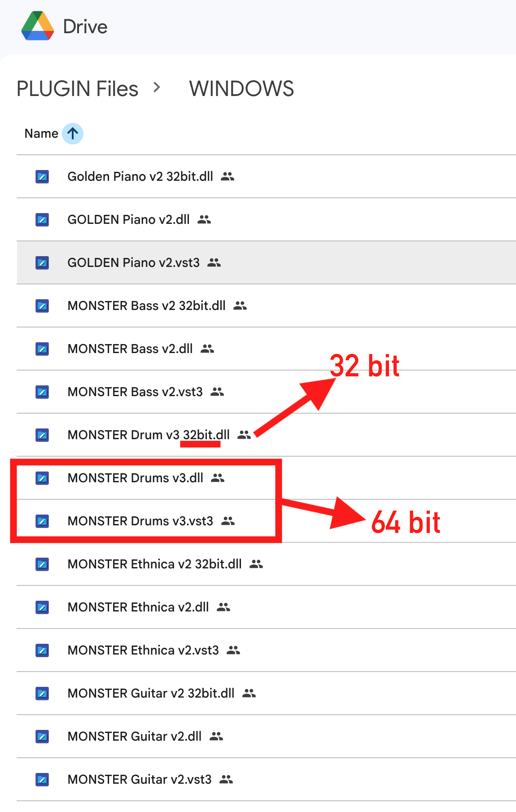Click file icon of GOLDEN Piano v2.vst3
The width and height of the screenshot is (516, 812).
[x=42, y=262]
